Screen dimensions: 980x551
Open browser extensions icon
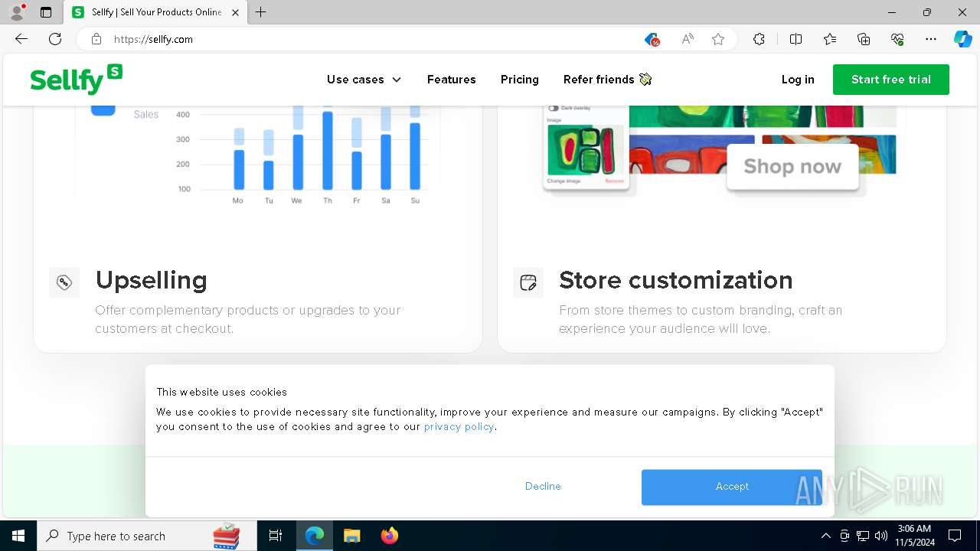click(x=759, y=39)
